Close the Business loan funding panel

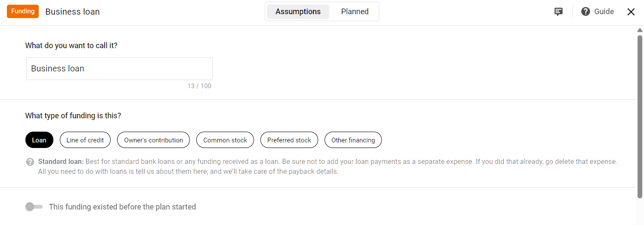pyautogui.click(x=631, y=12)
